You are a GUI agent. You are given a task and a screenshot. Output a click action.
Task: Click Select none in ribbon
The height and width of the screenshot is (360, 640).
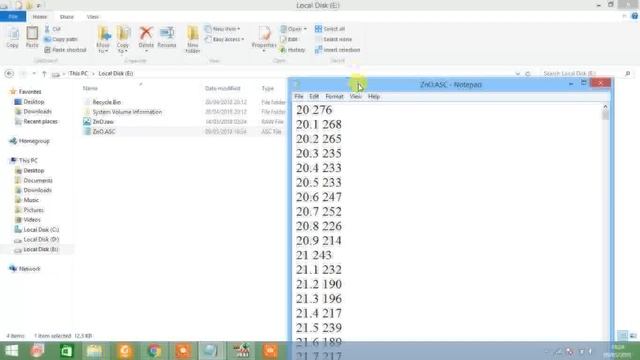333,39
